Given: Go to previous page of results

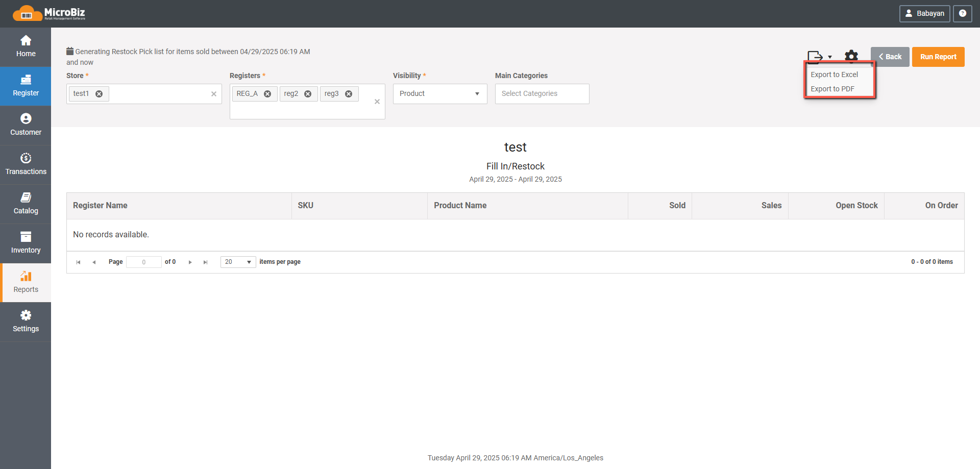Looking at the screenshot, I should click(94, 262).
